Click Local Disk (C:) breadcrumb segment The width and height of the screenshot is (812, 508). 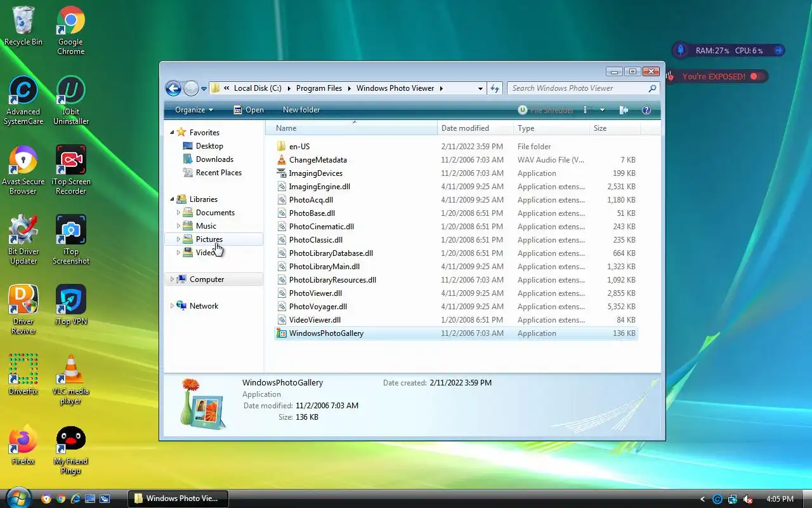coord(258,88)
